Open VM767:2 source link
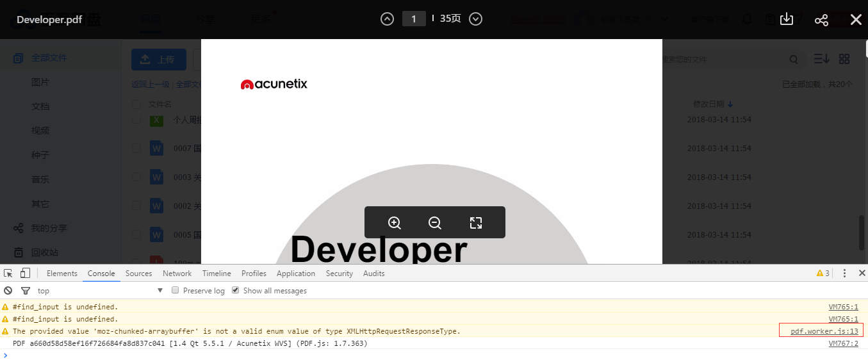 pyautogui.click(x=844, y=343)
